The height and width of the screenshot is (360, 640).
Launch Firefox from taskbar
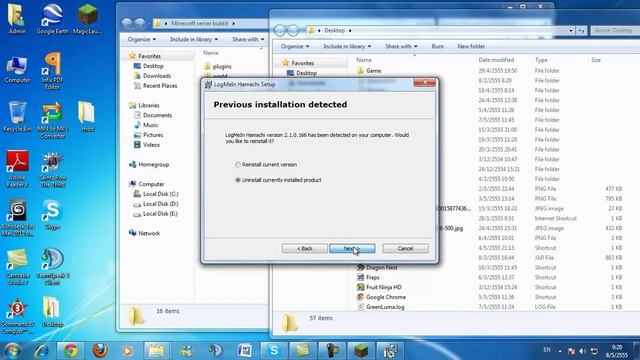click(99, 351)
